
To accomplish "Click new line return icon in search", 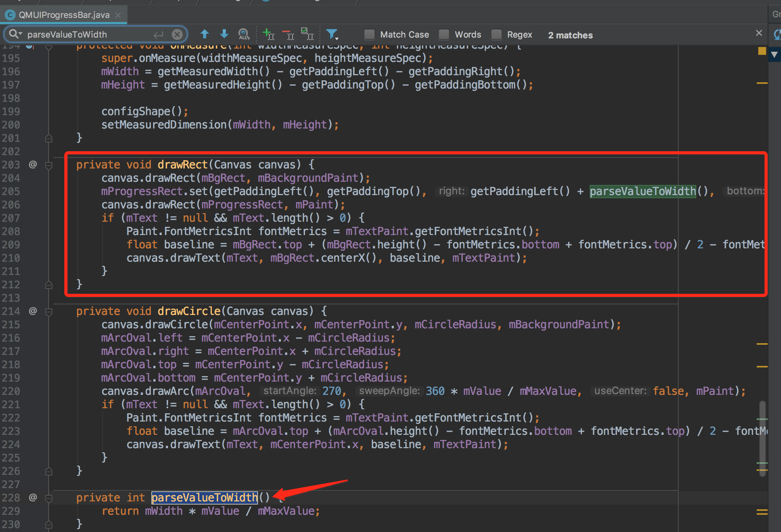I will pyautogui.click(x=158, y=35).
